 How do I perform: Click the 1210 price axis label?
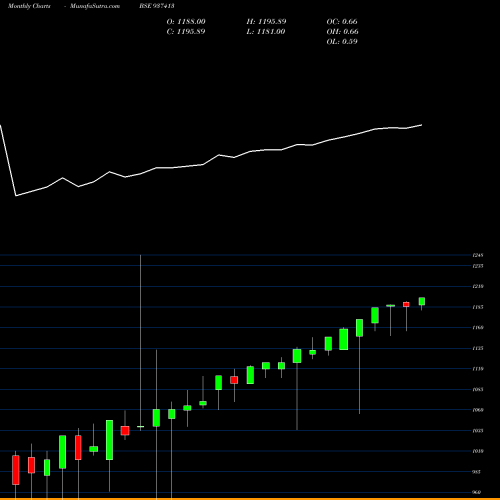pyautogui.click(x=478, y=286)
